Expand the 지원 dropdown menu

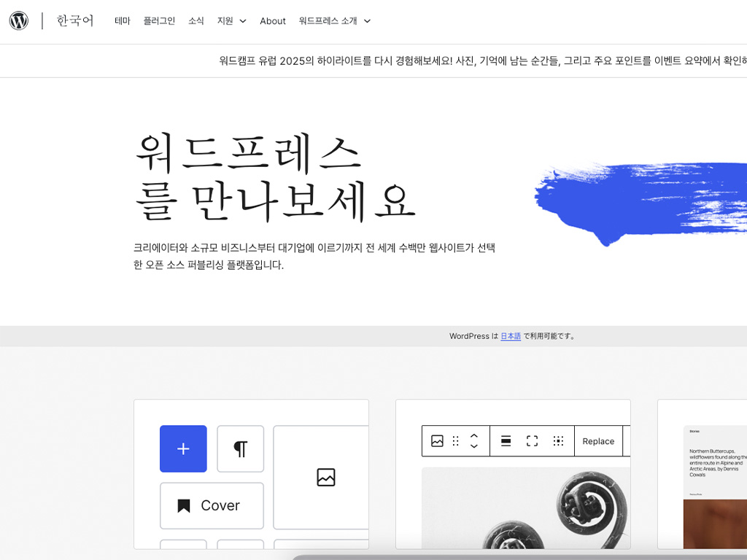click(231, 21)
